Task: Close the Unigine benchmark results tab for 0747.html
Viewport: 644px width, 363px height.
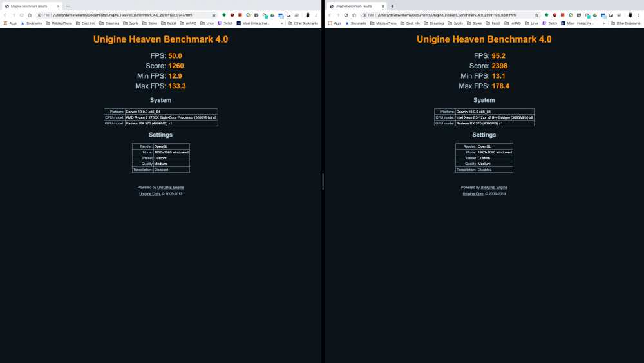Action: pyautogui.click(x=59, y=6)
